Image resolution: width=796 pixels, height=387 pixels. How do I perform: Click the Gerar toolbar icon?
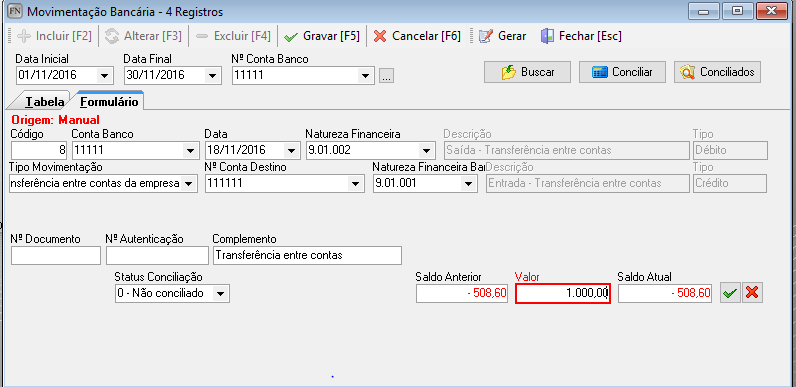(486, 37)
